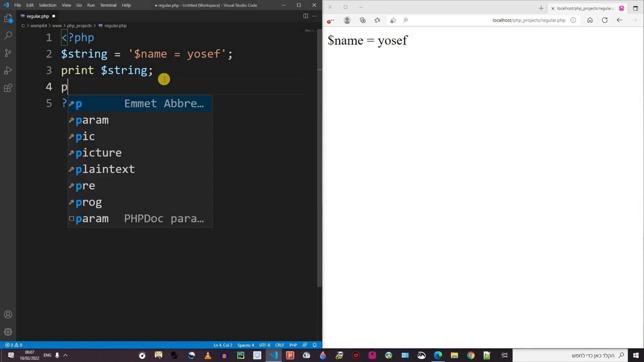Open Manage gear in activity bar
The width and height of the screenshot is (644, 362).
click(8, 332)
